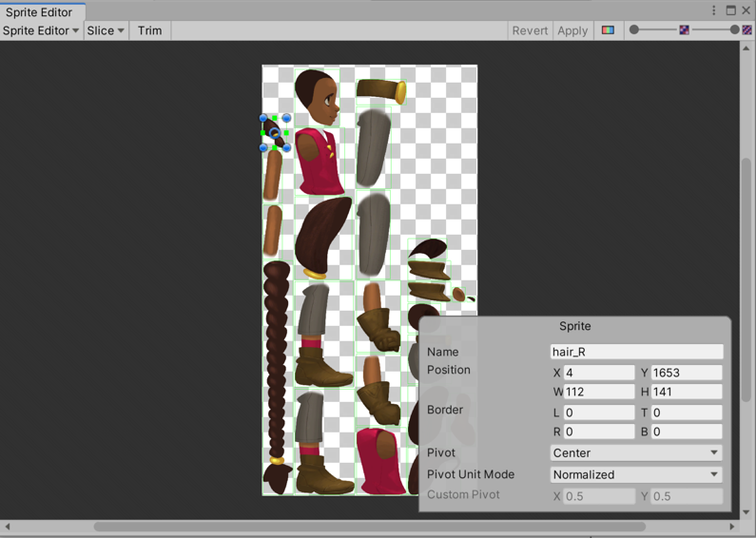Image resolution: width=756 pixels, height=538 pixels.
Task: Expand the Slice dropdown menu
Action: pos(106,30)
